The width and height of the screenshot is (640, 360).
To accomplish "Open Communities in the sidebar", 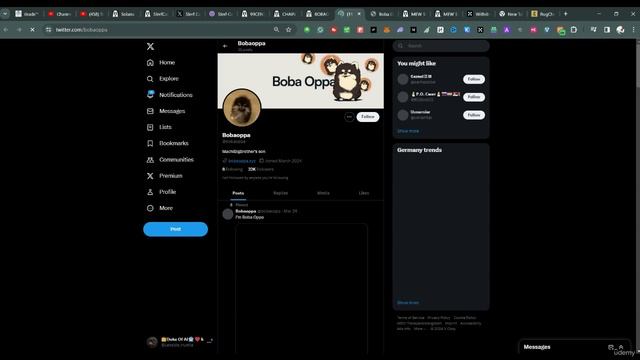I will pos(170,160).
